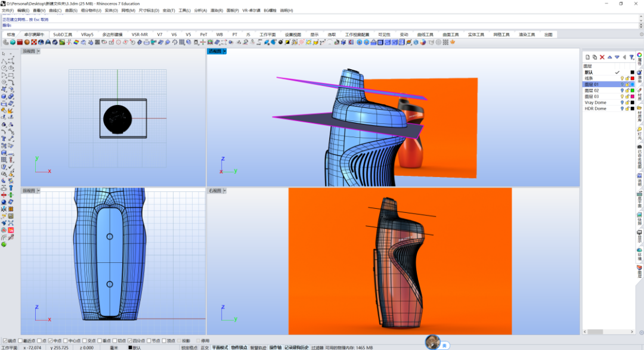Switch to the 曲线工具 toolbar tab
Image resolution: width=644 pixels, height=350 pixels.
[425, 35]
